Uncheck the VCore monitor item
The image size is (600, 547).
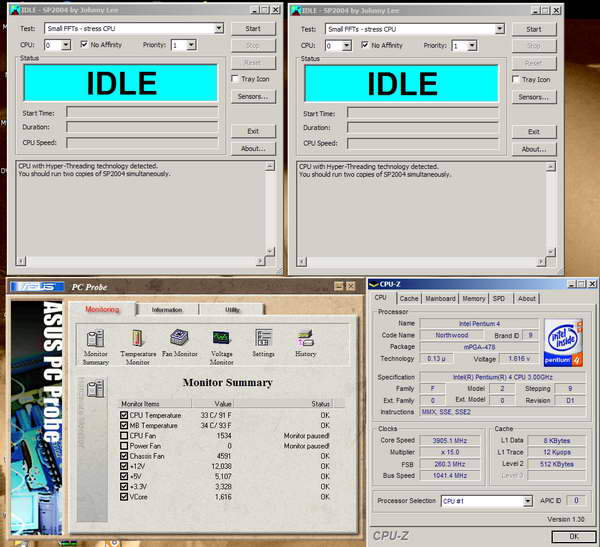[x=124, y=497]
